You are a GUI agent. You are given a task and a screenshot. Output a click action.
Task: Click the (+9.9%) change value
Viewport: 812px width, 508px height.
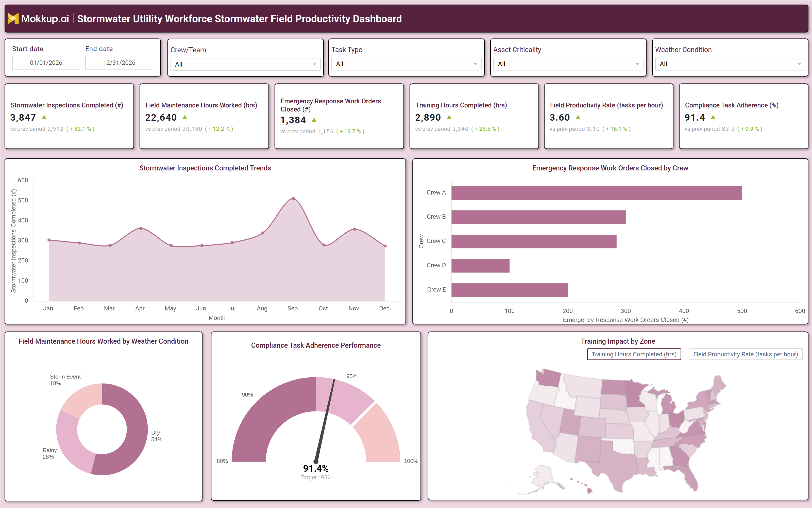tap(750, 129)
